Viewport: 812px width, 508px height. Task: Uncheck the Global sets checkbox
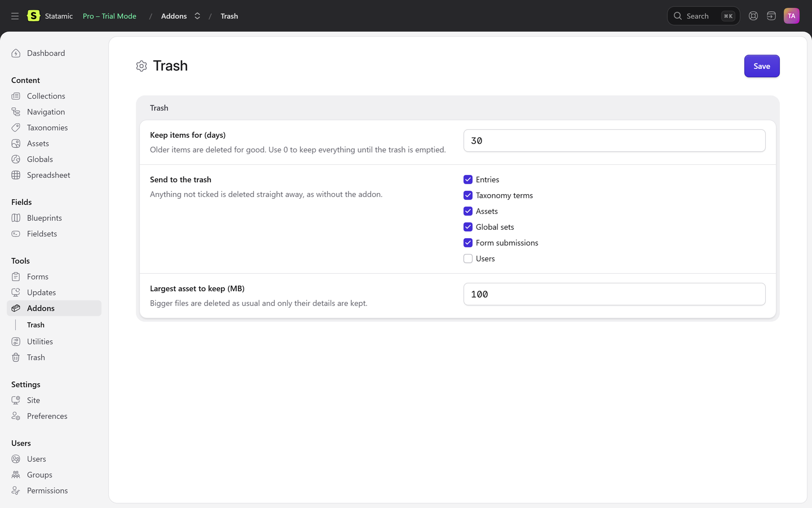(468, 227)
